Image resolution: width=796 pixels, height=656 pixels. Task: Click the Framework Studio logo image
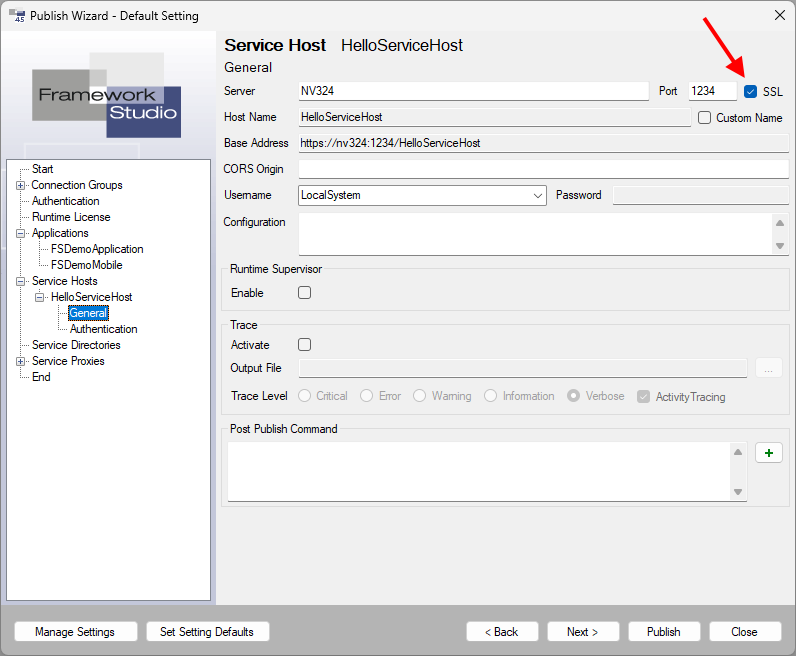click(x=108, y=96)
